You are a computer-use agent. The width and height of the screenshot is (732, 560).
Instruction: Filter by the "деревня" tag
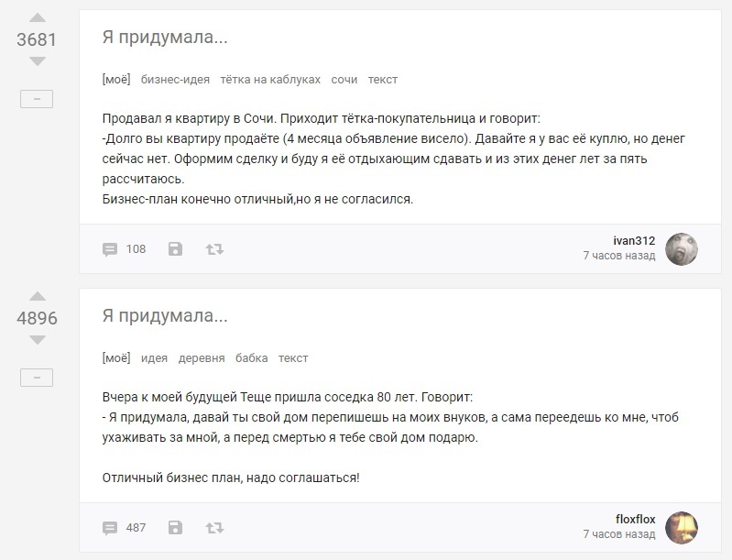pos(201,358)
